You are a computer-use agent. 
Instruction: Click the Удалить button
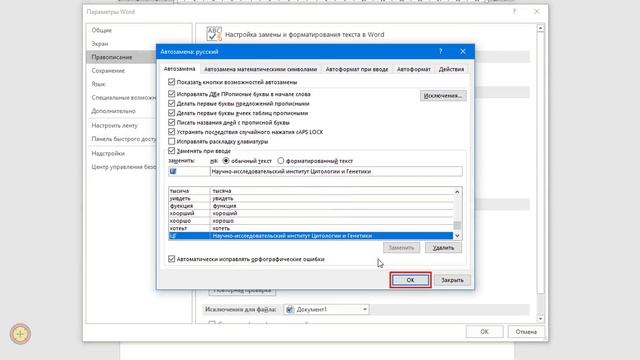point(443,247)
